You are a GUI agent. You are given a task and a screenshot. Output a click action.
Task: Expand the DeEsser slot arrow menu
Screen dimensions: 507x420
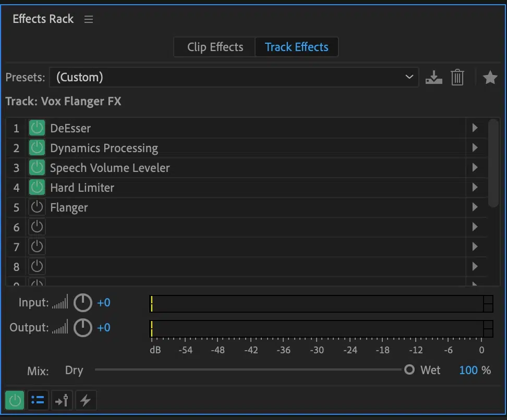[x=475, y=128]
